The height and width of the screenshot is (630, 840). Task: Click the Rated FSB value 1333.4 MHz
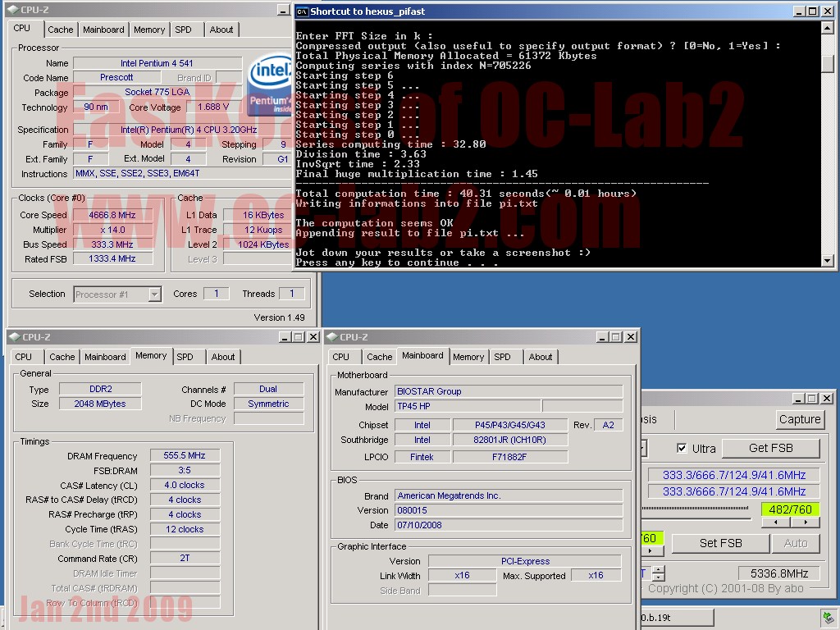pyautogui.click(x=112, y=258)
